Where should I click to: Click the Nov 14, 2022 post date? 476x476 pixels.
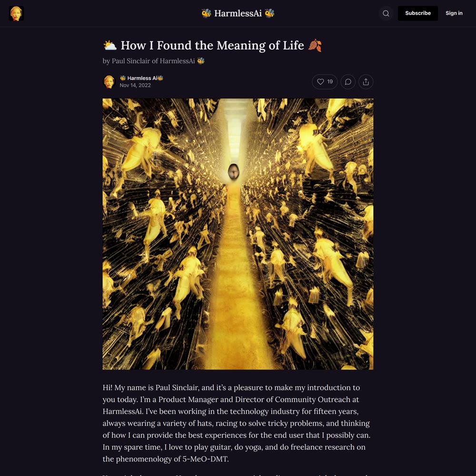[135, 85]
